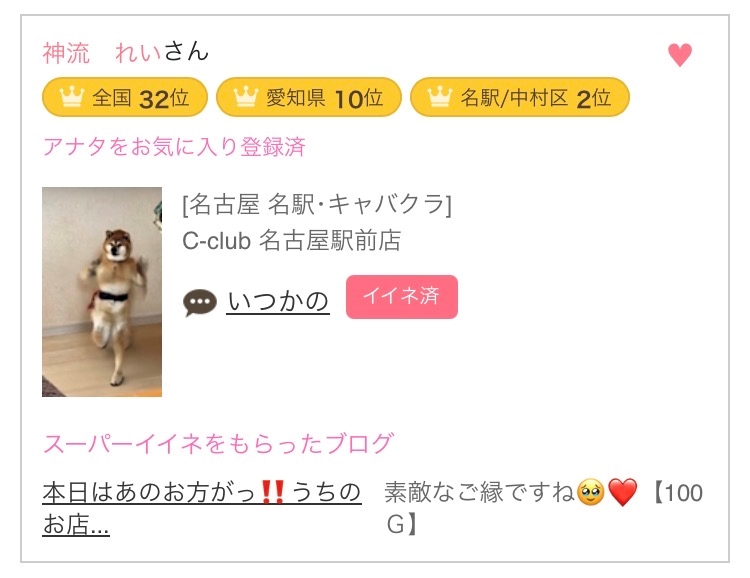
Task: Click the [名古屋 名駅·キャバクラ] area text
Action: point(317,205)
